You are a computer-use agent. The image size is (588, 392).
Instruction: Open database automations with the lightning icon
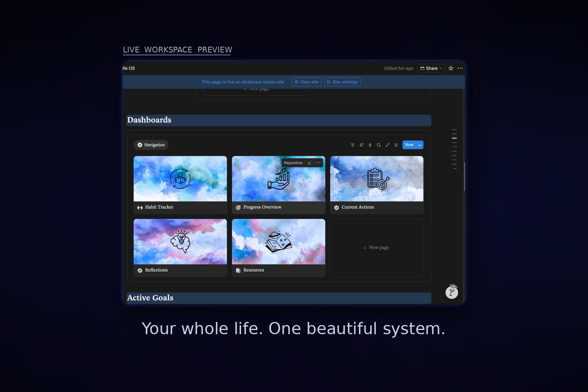(x=370, y=145)
